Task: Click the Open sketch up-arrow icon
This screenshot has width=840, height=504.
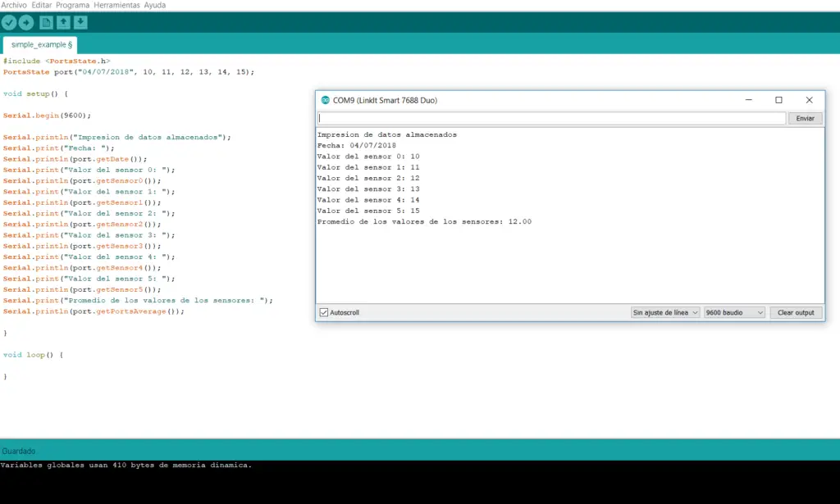Action: click(63, 23)
